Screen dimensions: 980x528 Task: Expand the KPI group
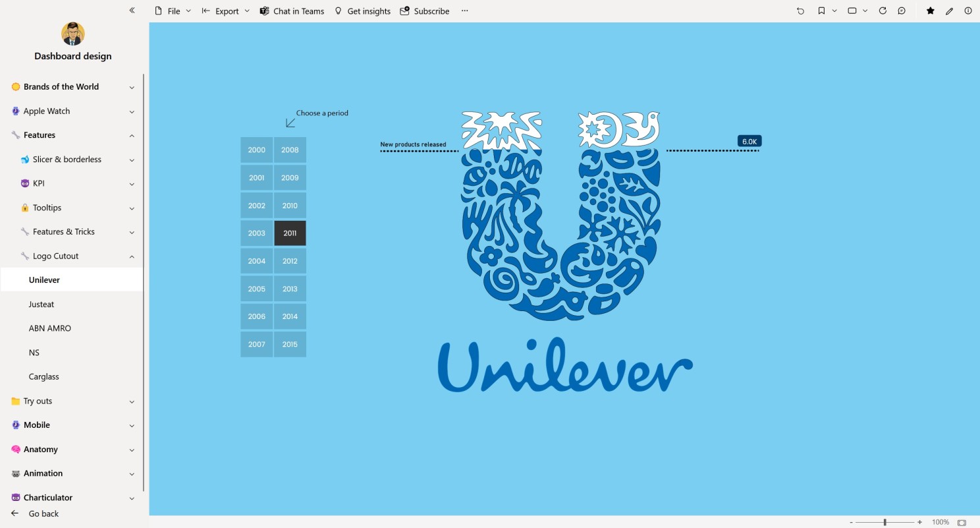(132, 184)
